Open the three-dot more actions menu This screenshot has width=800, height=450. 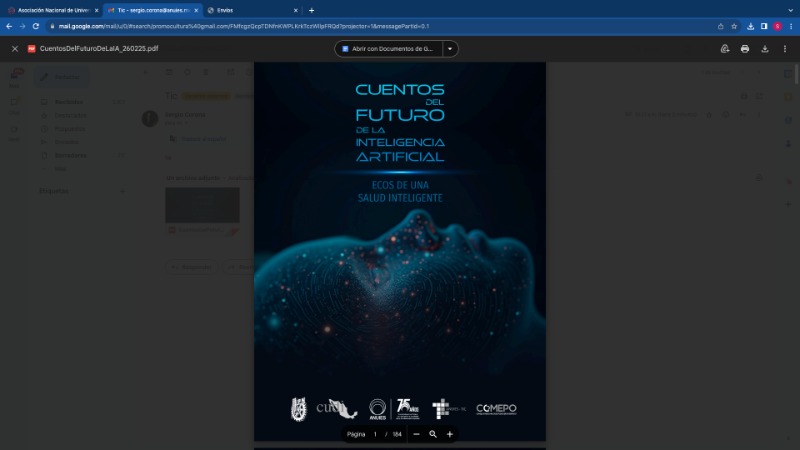coord(785,48)
